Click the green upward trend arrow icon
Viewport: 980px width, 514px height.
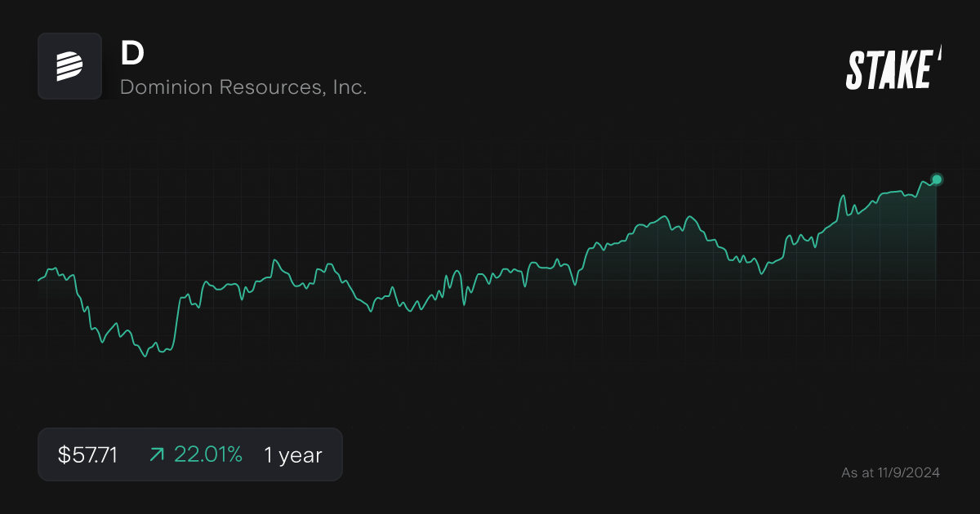pyautogui.click(x=155, y=454)
